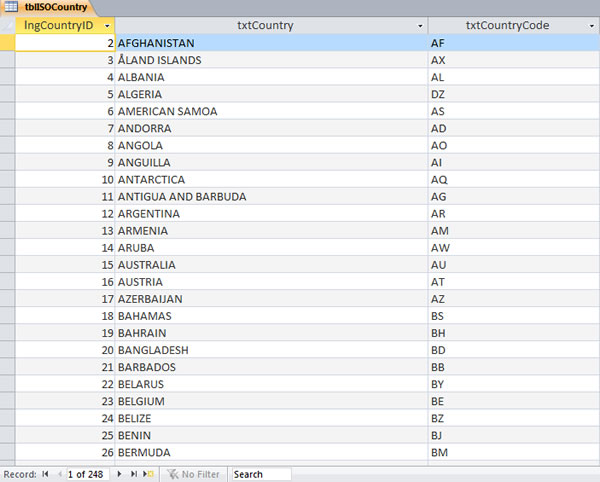Image resolution: width=600 pixels, height=482 pixels.
Task: Create new blank record button
Action: pyautogui.click(x=149, y=474)
